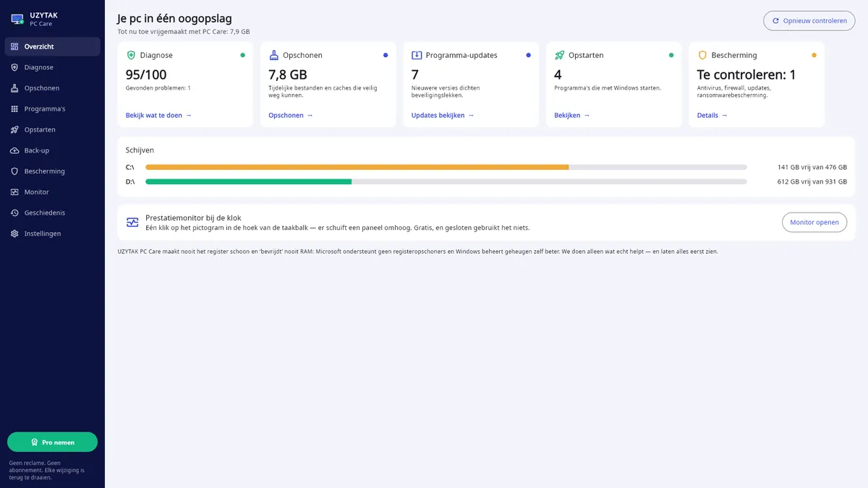
Task: Click the Schijven section heading
Action: pyautogui.click(x=140, y=150)
